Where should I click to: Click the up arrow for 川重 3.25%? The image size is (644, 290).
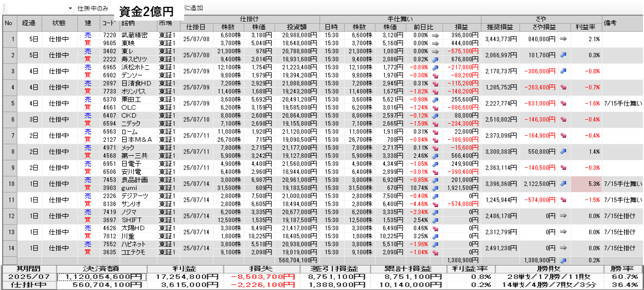435,236
